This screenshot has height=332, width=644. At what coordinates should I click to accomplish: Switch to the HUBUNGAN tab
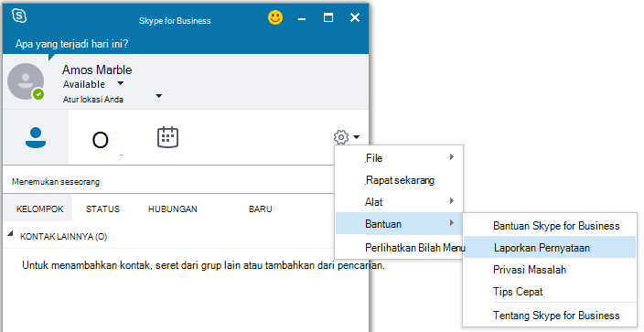(173, 209)
